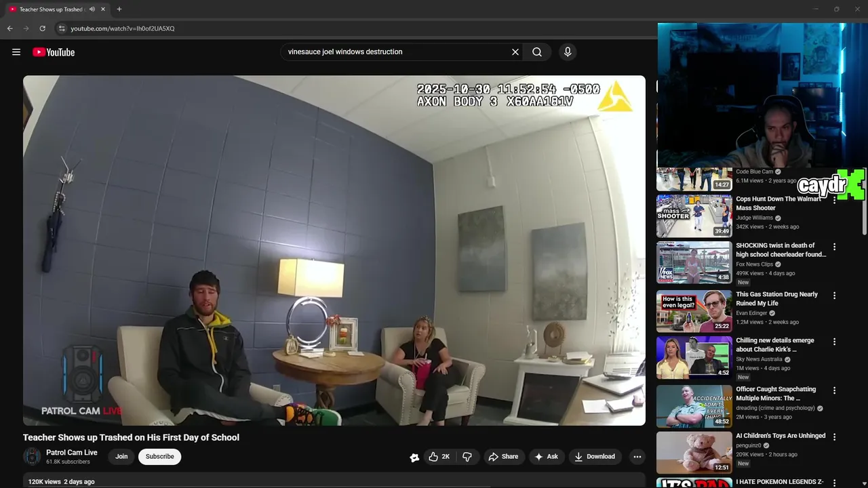Subscribe to Patrol Cam Live
The image size is (868, 488).
point(160,457)
